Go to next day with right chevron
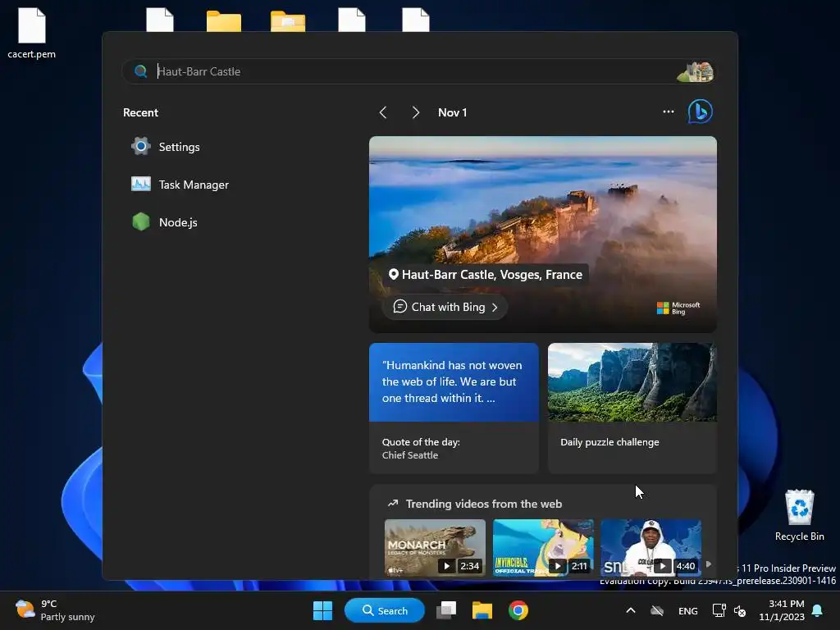This screenshot has height=630, width=840. 415,112
